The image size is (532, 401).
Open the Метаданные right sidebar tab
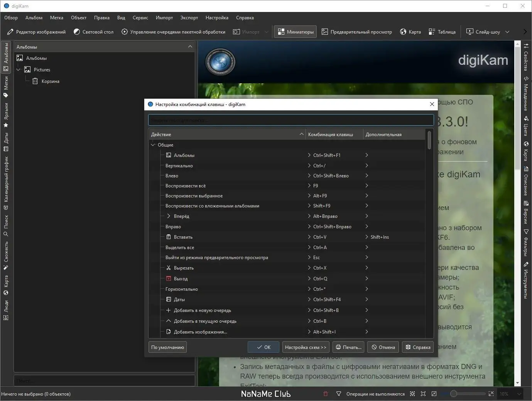coord(526,93)
